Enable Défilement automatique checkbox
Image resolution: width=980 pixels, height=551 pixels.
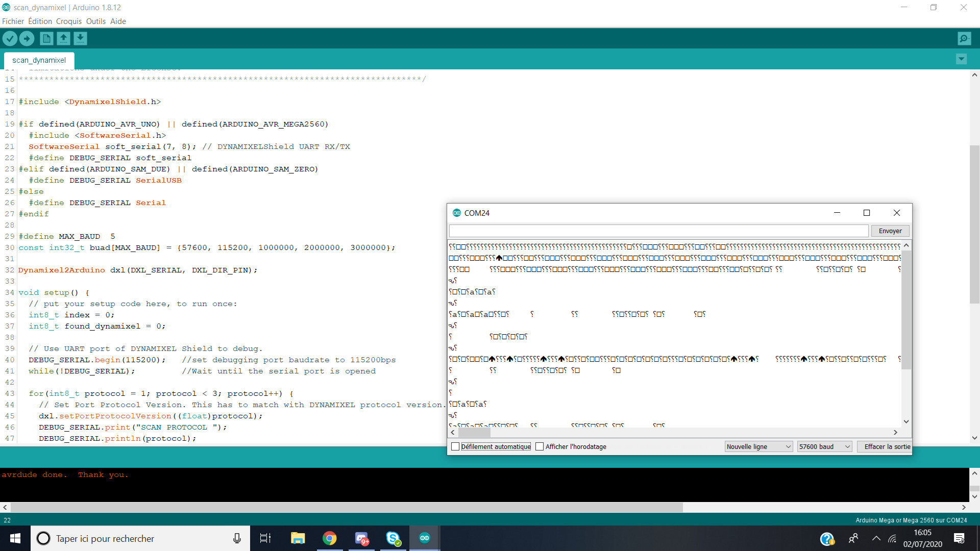pos(455,446)
